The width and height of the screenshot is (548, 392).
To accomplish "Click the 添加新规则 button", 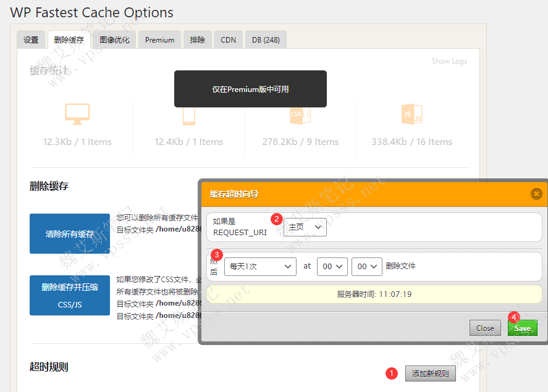I will tap(430, 373).
